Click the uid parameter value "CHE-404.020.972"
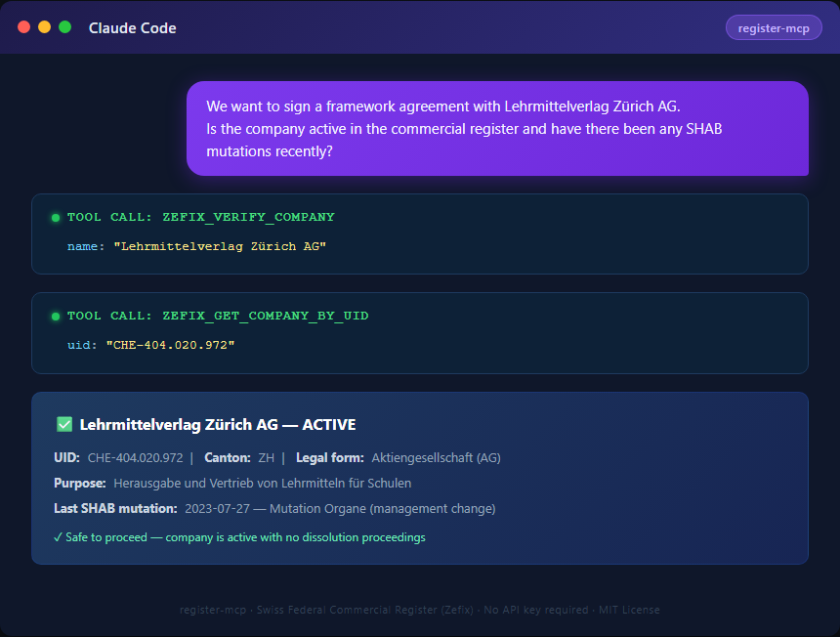The width and height of the screenshot is (840, 637). click(x=170, y=345)
